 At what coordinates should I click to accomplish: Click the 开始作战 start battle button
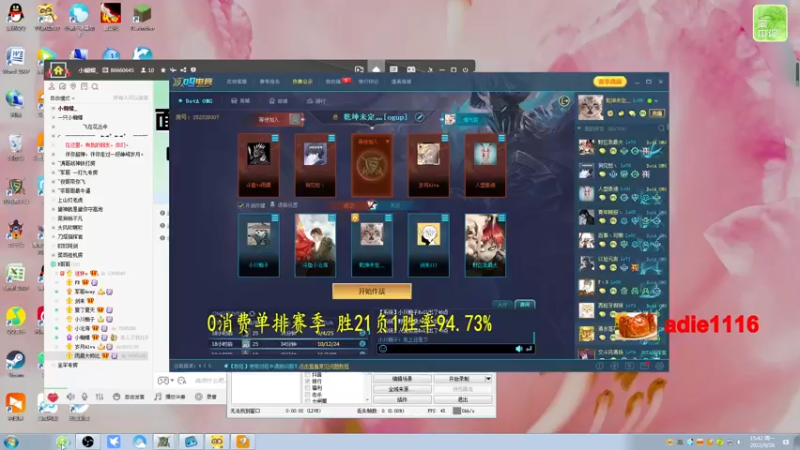tap(372, 291)
